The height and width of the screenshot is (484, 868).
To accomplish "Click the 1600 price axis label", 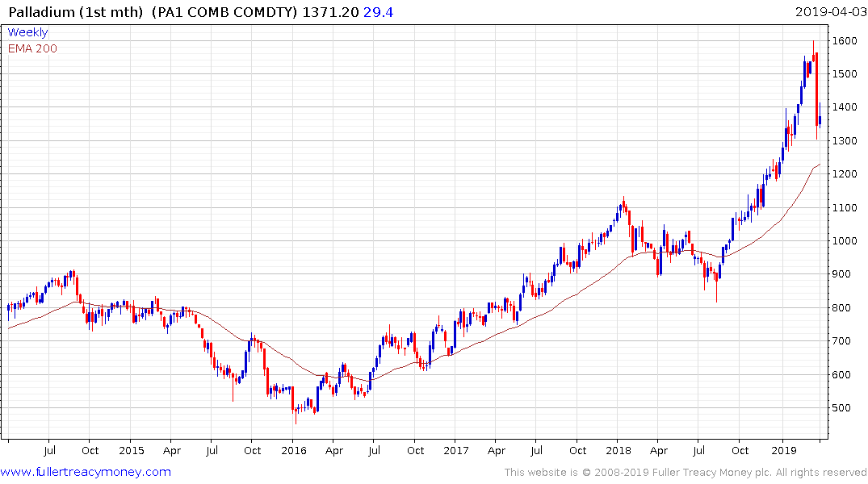I will click(x=845, y=41).
